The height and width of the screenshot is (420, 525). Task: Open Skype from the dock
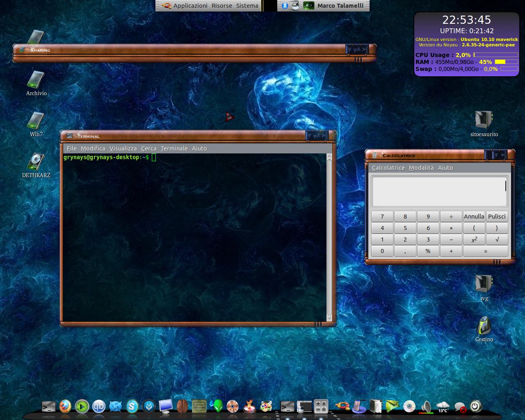point(132,406)
